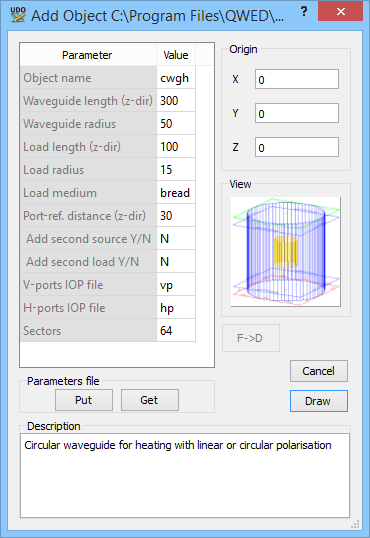Close the Add Object dialog
The width and height of the screenshot is (370, 538).
tap(340, 12)
